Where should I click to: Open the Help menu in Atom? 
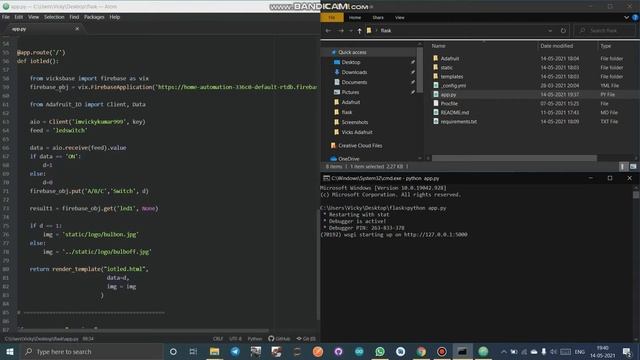pyautogui.click(x=115, y=17)
